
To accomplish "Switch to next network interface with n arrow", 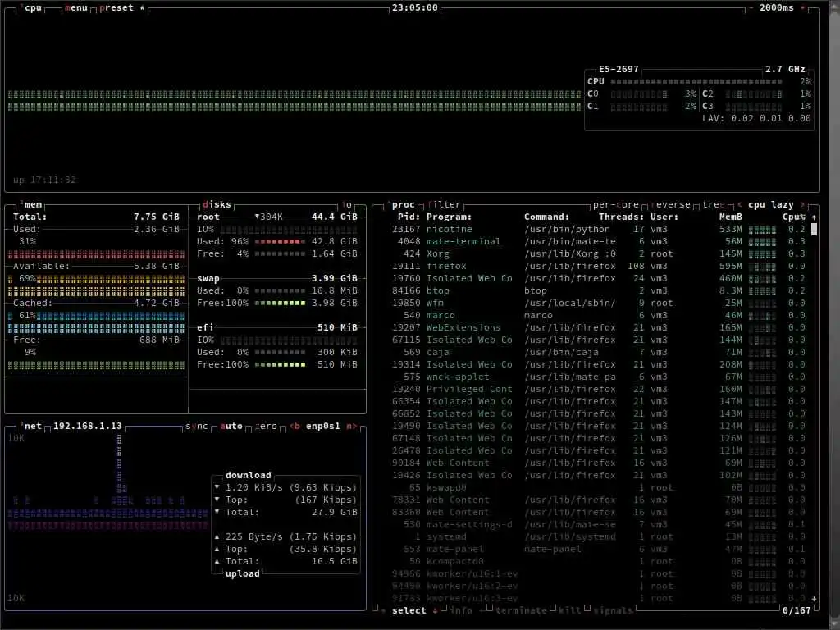I will click(351, 426).
